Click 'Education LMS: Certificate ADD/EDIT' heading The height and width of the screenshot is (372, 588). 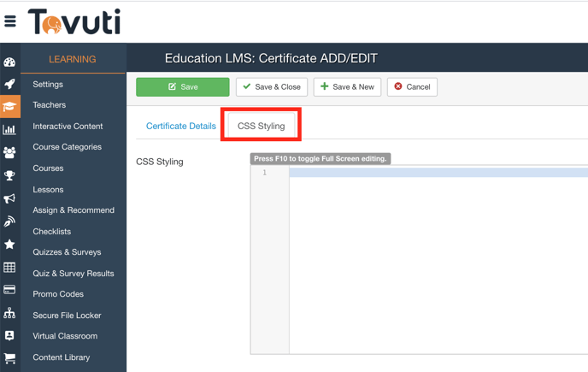click(271, 58)
